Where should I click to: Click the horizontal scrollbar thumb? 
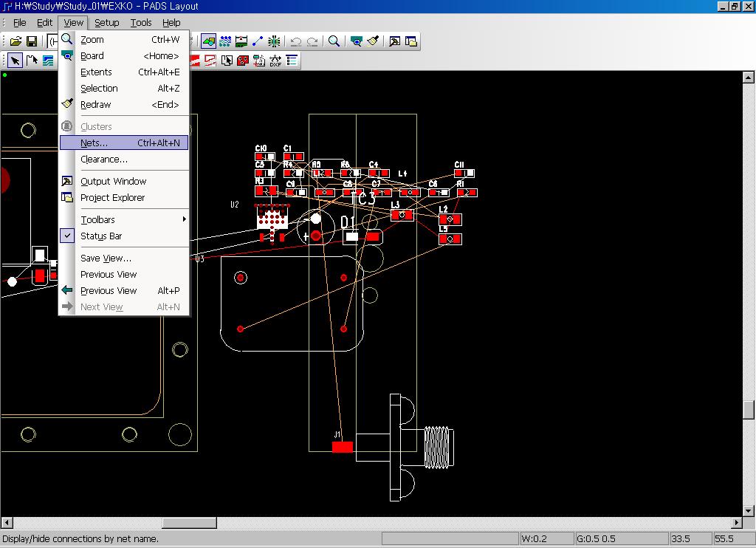[189, 522]
